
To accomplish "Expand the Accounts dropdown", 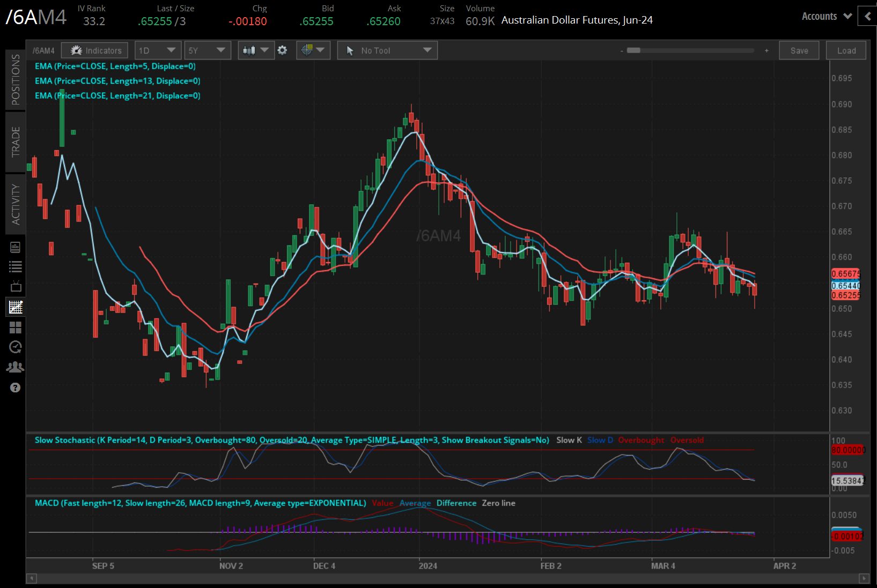I will pyautogui.click(x=827, y=16).
